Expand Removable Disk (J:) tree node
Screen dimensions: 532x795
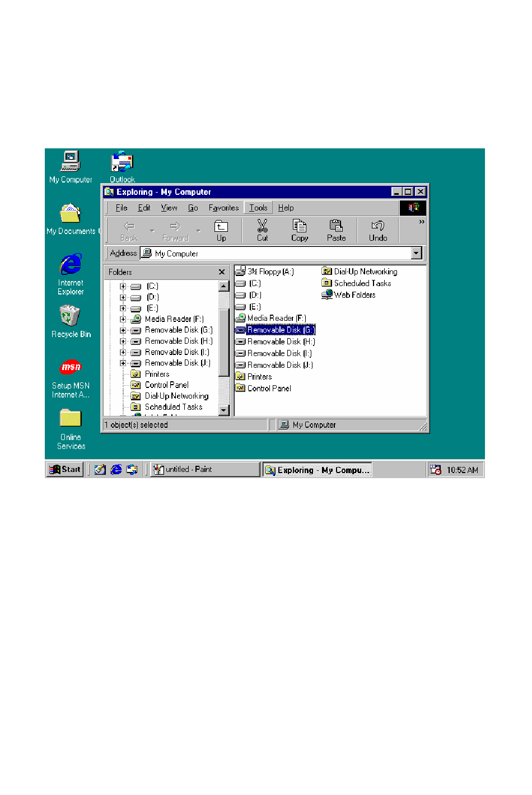[x=123, y=363]
